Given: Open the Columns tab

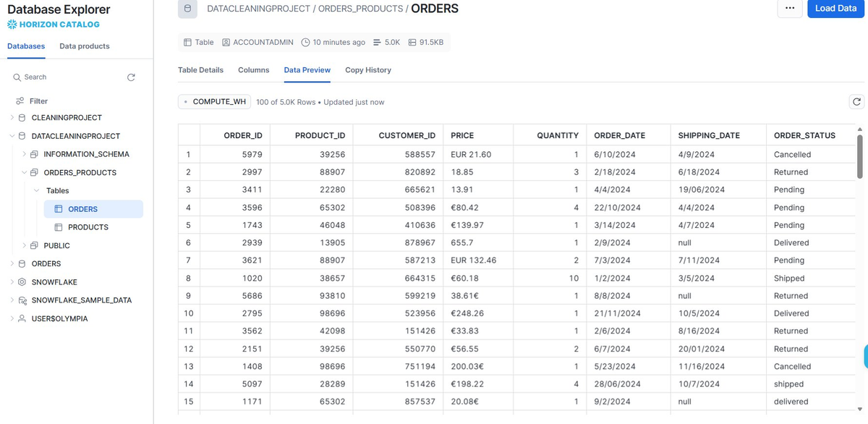Looking at the screenshot, I should coord(253,70).
